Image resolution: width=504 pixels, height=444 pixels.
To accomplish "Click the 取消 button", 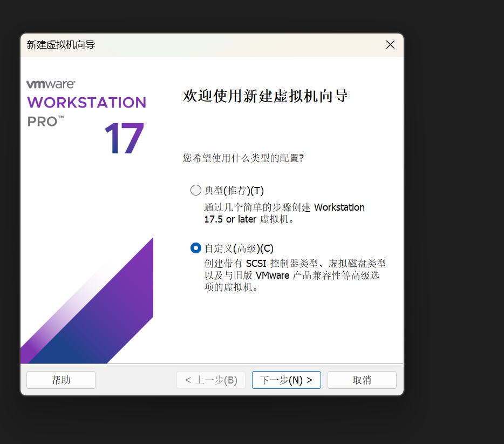I will pyautogui.click(x=362, y=380).
